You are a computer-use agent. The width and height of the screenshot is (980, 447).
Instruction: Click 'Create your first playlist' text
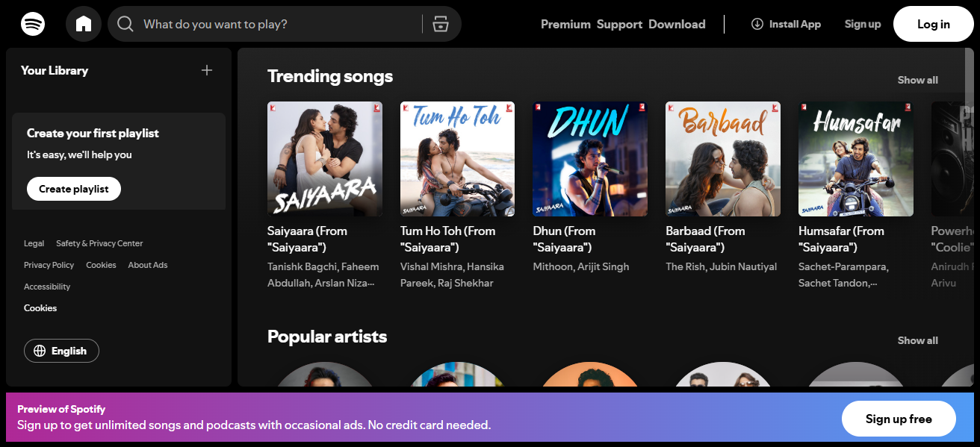(93, 133)
